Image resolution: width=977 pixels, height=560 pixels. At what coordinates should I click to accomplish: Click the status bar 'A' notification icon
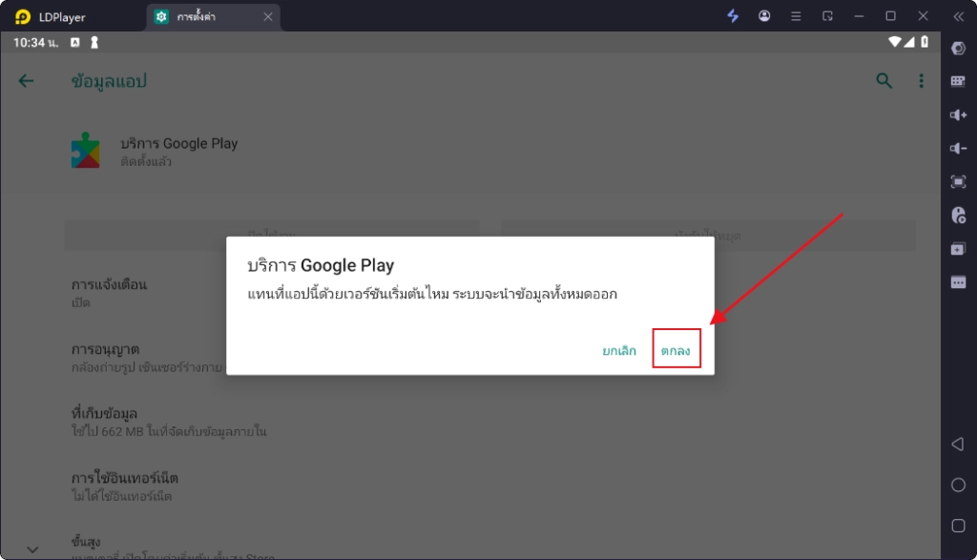coord(74,42)
